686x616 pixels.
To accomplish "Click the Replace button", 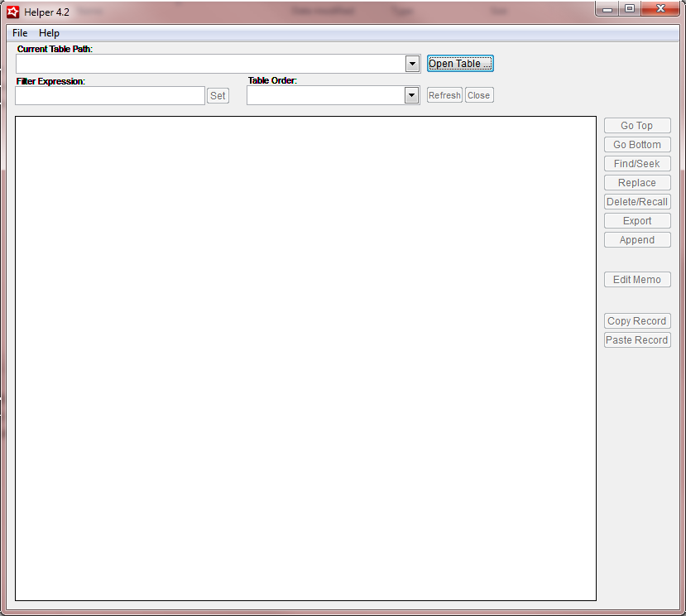I will tap(637, 183).
